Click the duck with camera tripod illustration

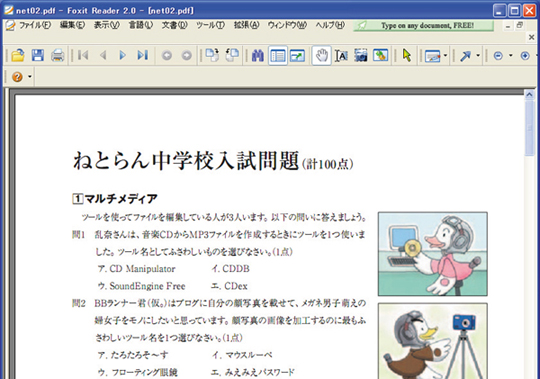click(x=433, y=341)
